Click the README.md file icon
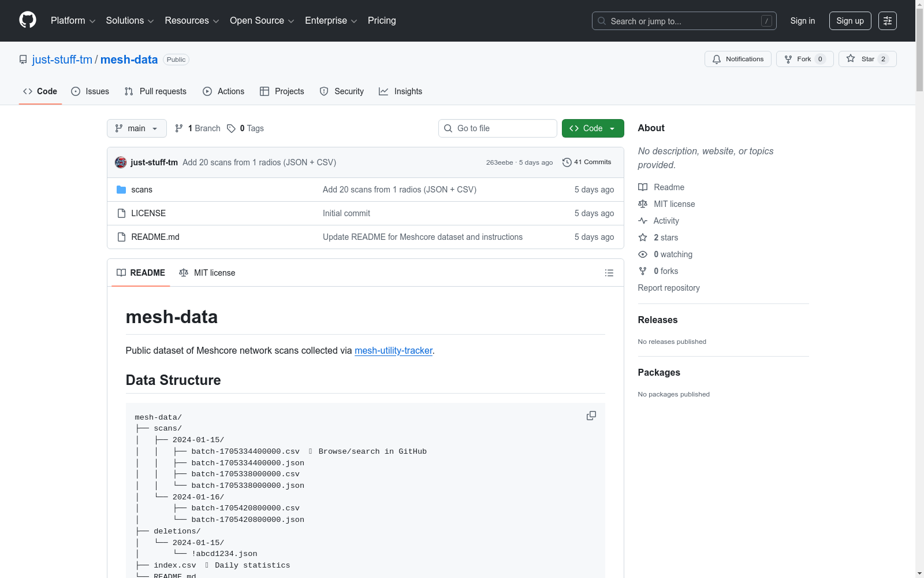 tap(121, 237)
